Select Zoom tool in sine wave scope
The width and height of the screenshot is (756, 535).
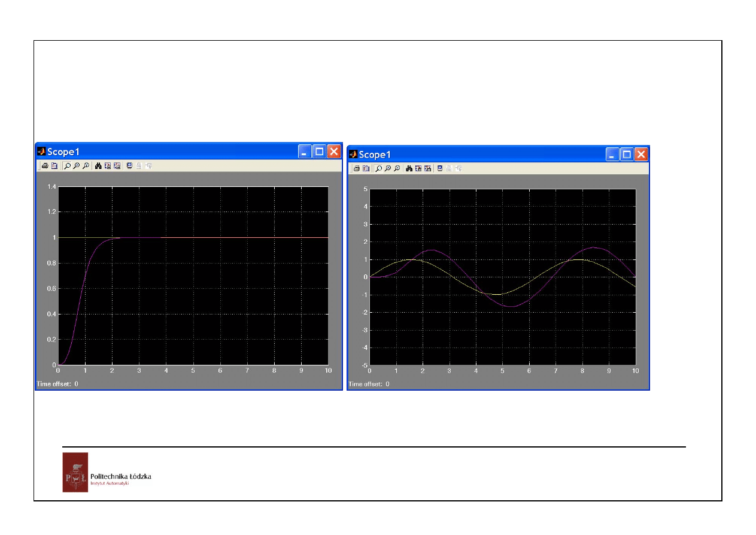click(379, 169)
